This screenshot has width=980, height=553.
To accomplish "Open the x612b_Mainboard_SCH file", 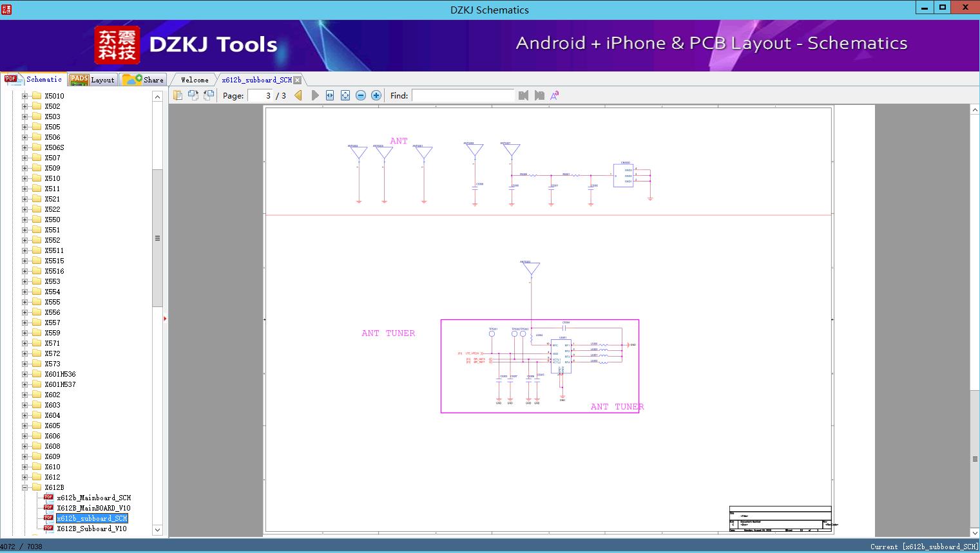I will [93, 498].
